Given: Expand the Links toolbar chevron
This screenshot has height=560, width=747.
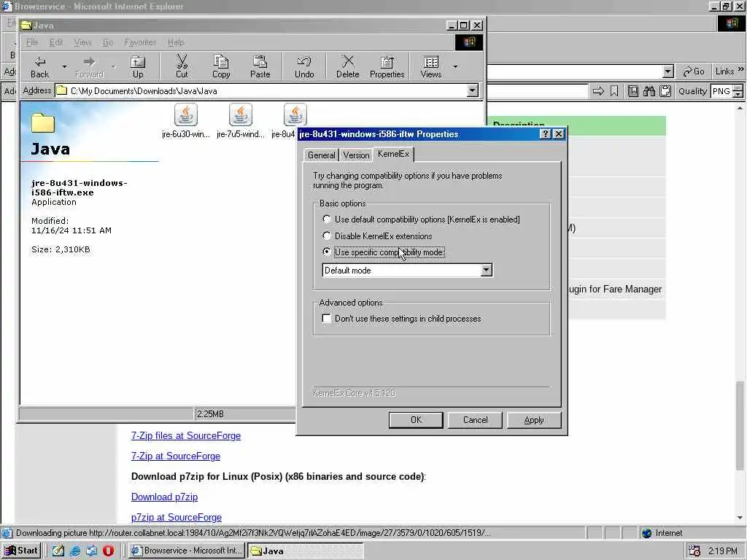Looking at the screenshot, I should (x=741, y=70).
